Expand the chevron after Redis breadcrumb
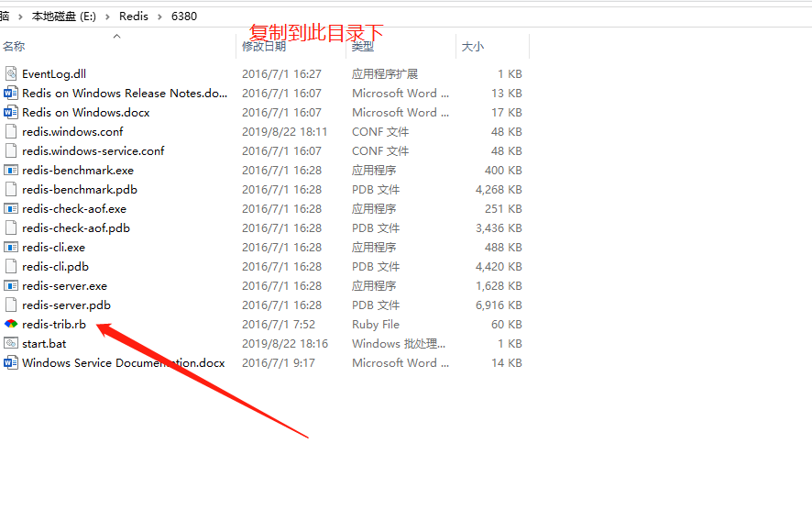 [159, 17]
